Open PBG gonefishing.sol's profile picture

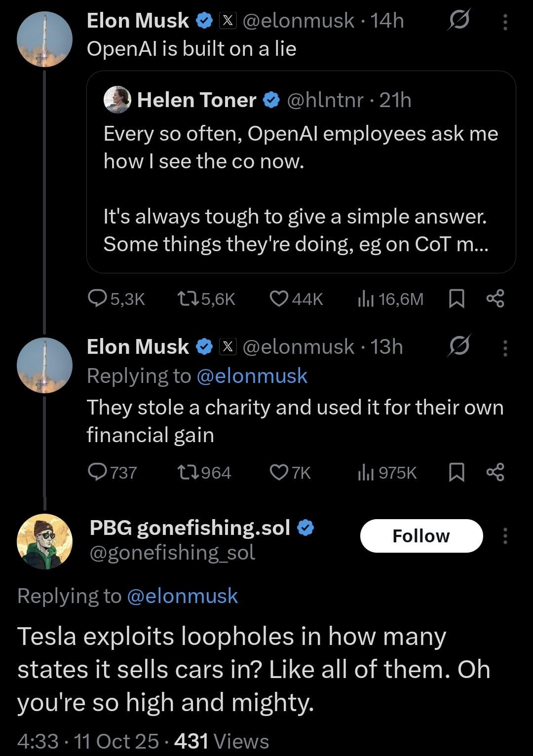(45, 541)
